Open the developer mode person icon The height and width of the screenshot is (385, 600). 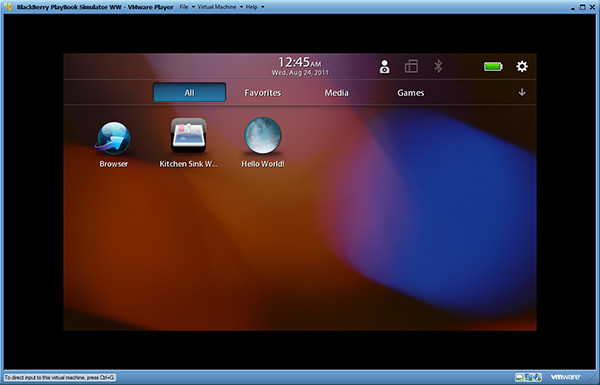click(385, 67)
